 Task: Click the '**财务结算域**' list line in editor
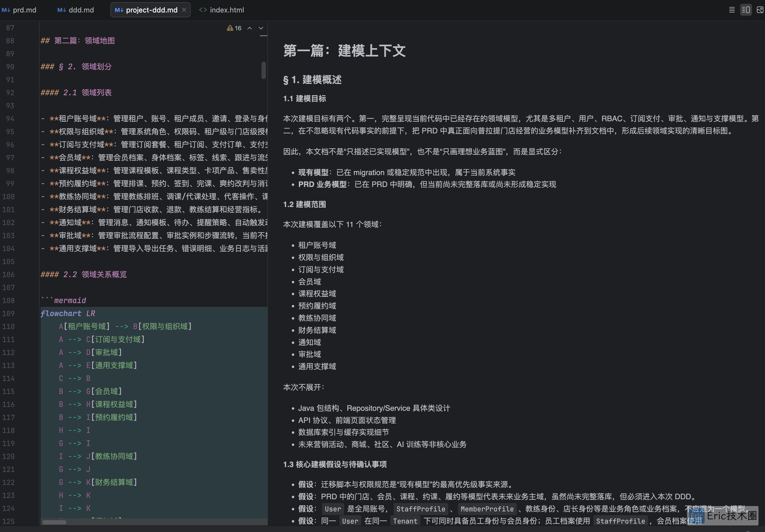click(153, 209)
